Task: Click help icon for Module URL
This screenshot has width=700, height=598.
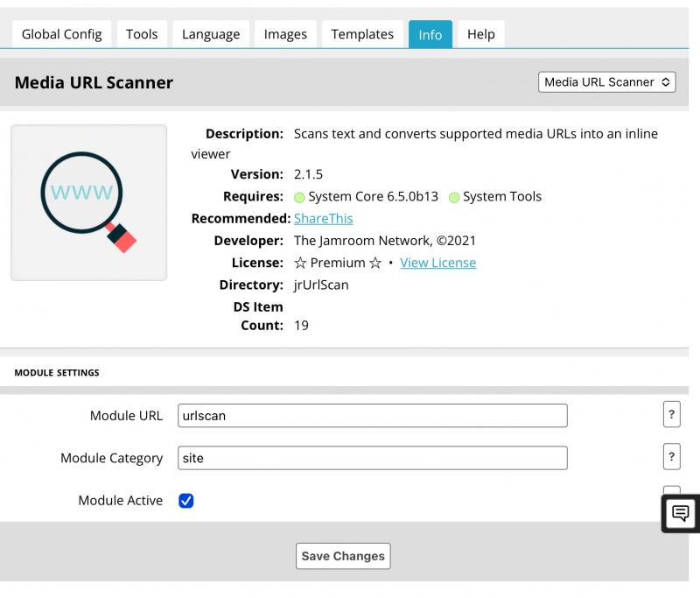Action: [671, 415]
